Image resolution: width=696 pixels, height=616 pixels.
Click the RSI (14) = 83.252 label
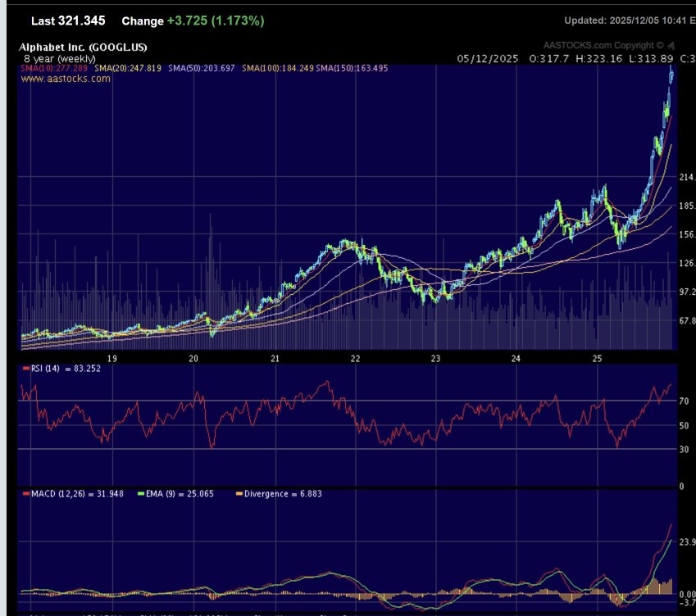[66, 369]
